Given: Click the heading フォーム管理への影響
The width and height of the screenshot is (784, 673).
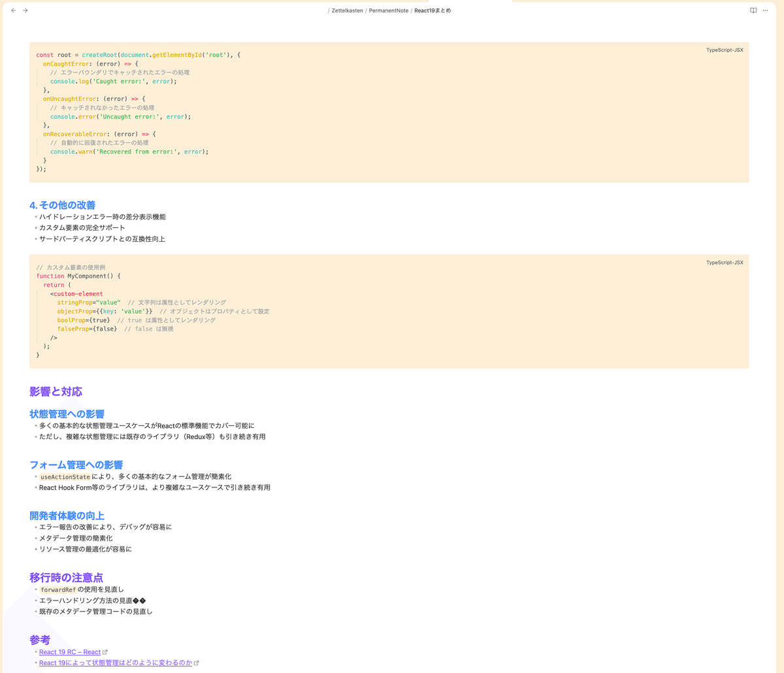Looking at the screenshot, I should pos(76,465).
